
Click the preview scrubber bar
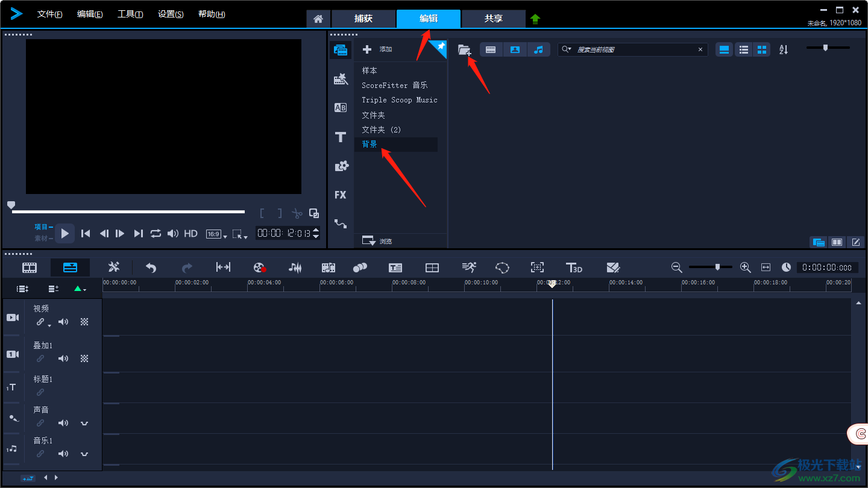click(x=128, y=211)
